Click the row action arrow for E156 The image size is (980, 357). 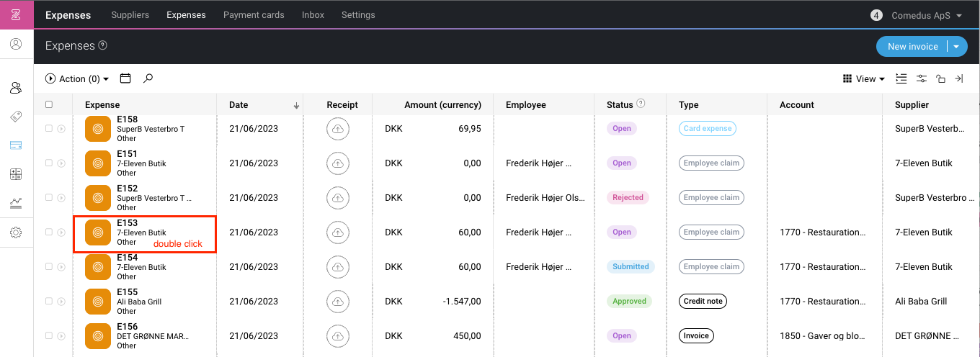coord(61,336)
